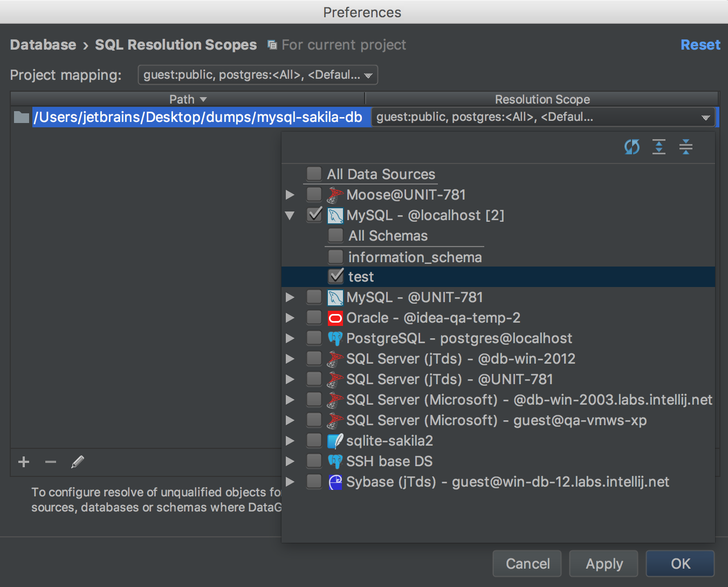Click the Sybase data source icon

point(335,482)
